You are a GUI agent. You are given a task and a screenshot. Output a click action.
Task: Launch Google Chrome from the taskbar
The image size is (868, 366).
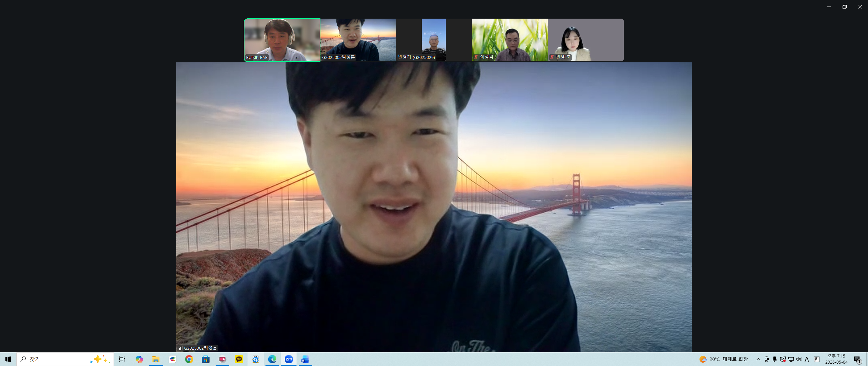pos(189,359)
